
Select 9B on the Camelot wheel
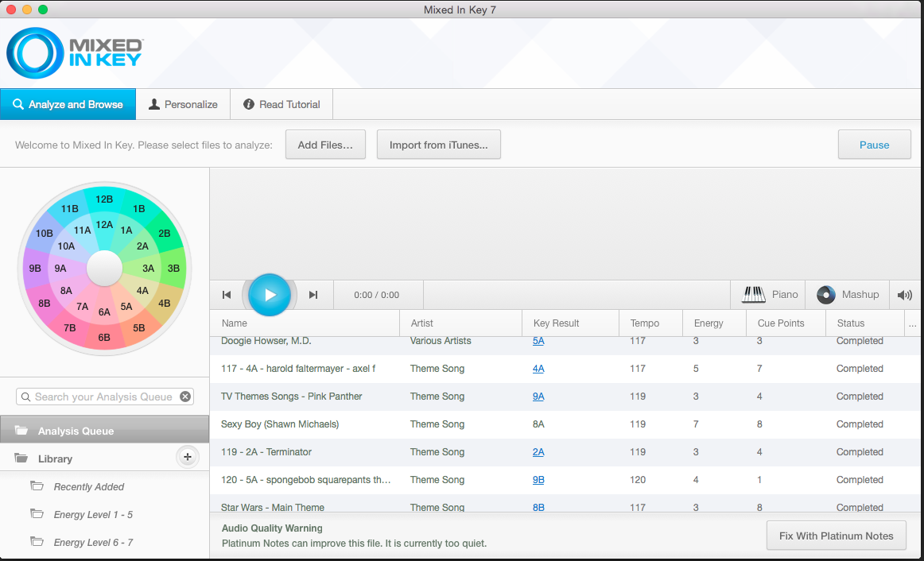coord(35,268)
